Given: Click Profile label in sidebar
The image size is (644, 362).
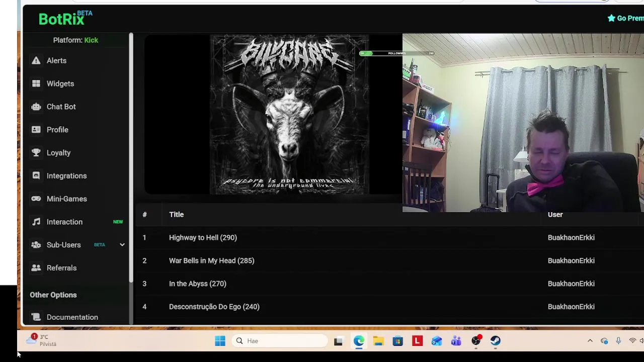Looking at the screenshot, I should pyautogui.click(x=57, y=130).
